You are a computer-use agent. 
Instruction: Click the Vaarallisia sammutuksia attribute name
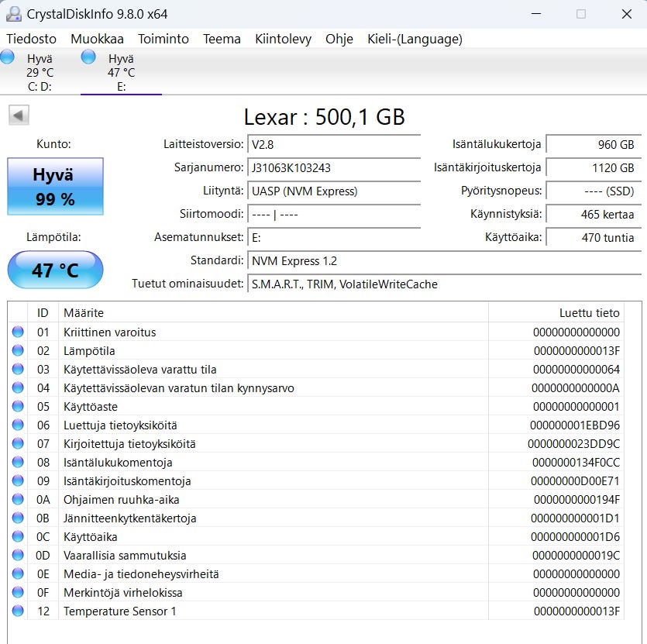click(x=125, y=555)
